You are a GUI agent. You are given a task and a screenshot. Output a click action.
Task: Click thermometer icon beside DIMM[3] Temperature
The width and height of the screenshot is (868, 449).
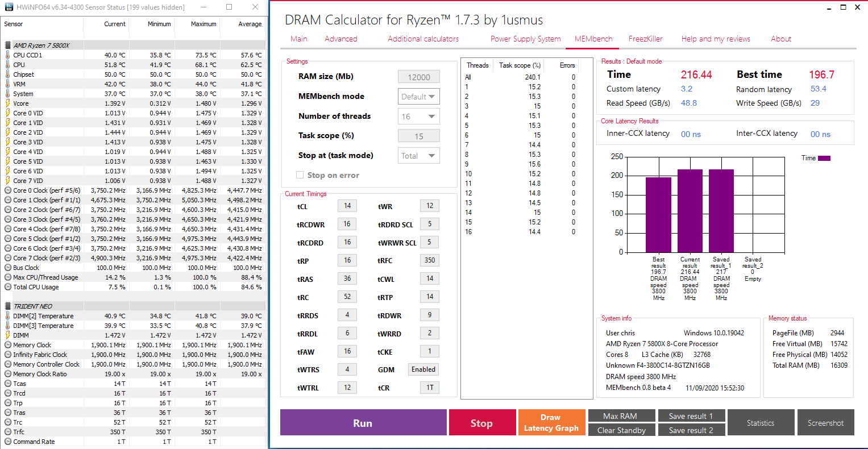8,326
